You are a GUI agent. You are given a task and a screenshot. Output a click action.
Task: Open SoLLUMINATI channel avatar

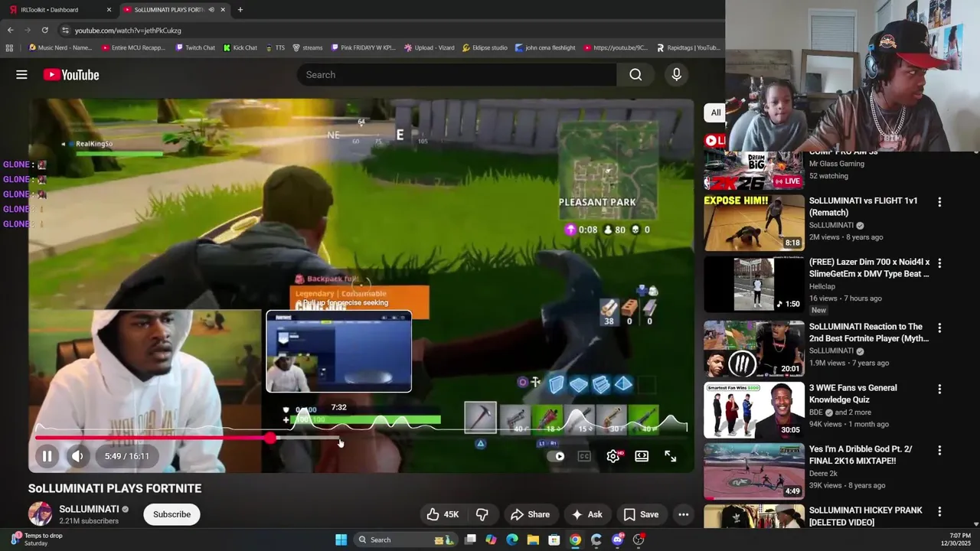[x=40, y=514]
